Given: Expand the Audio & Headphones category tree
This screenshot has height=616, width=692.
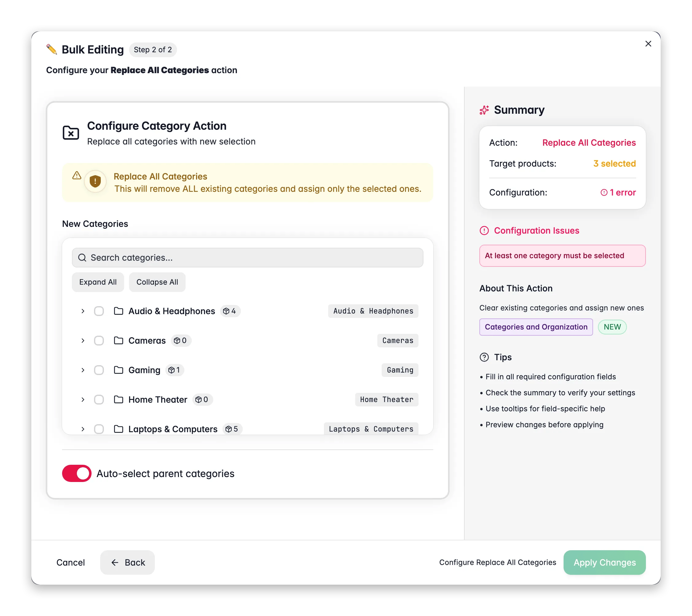Looking at the screenshot, I should click(x=83, y=311).
